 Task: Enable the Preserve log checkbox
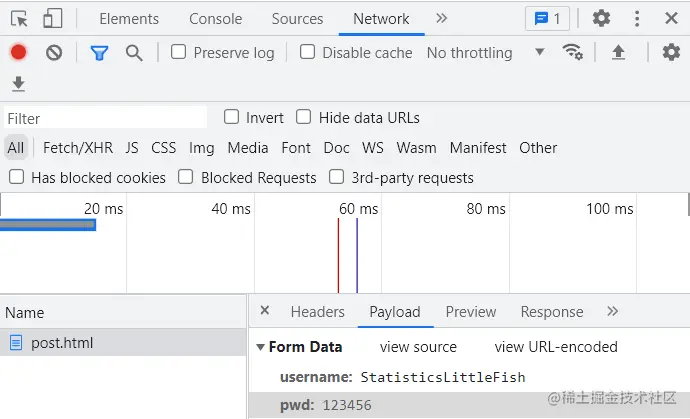point(179,52)
